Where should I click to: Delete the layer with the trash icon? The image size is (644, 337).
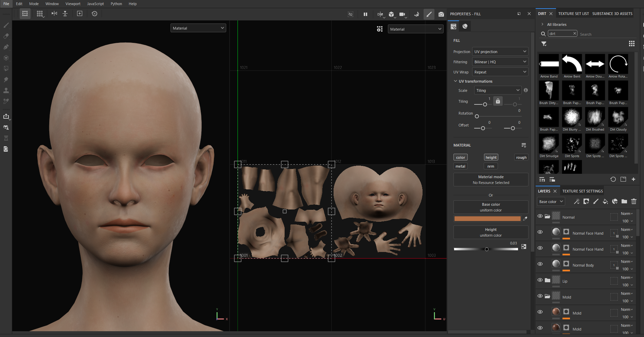(634, 202)
